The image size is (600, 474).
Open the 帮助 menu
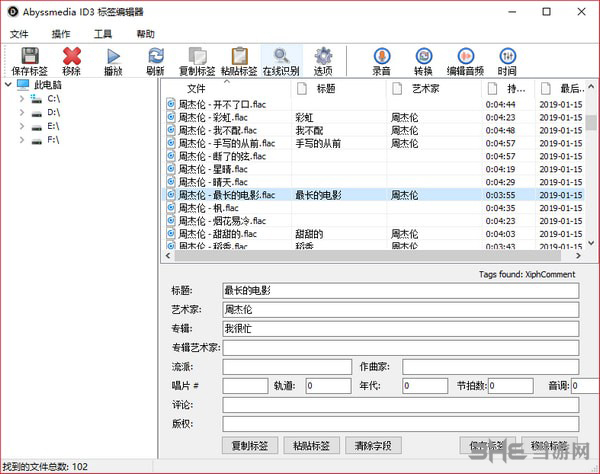point(145,34)
